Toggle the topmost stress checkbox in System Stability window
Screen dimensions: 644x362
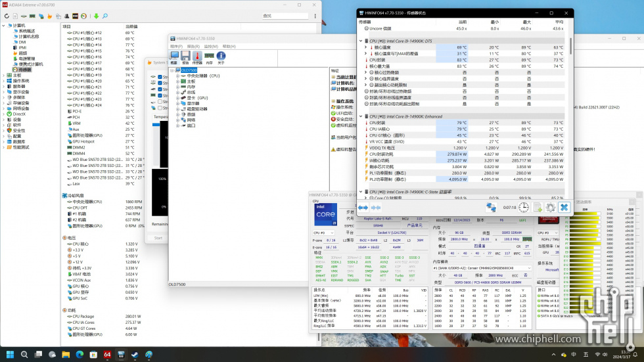(160, 77)
